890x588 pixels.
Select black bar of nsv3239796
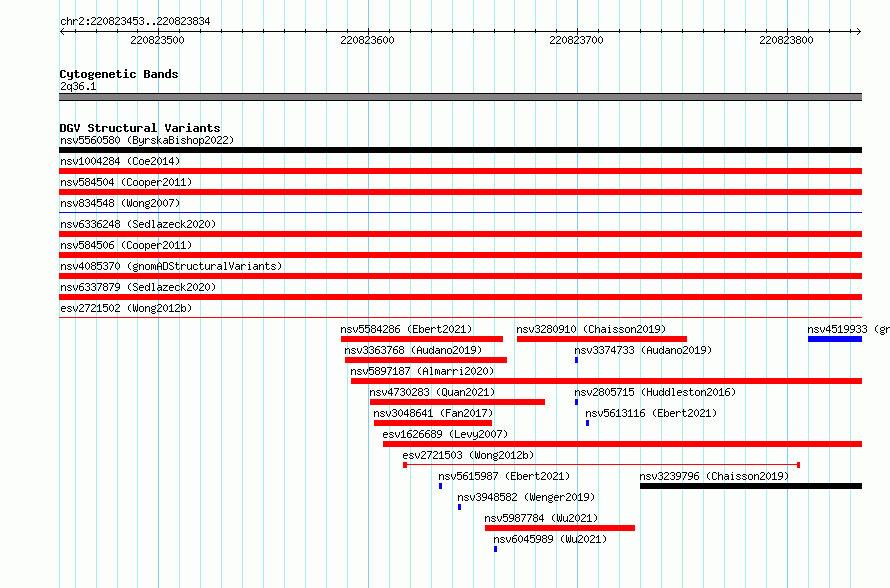click(751, 486)
